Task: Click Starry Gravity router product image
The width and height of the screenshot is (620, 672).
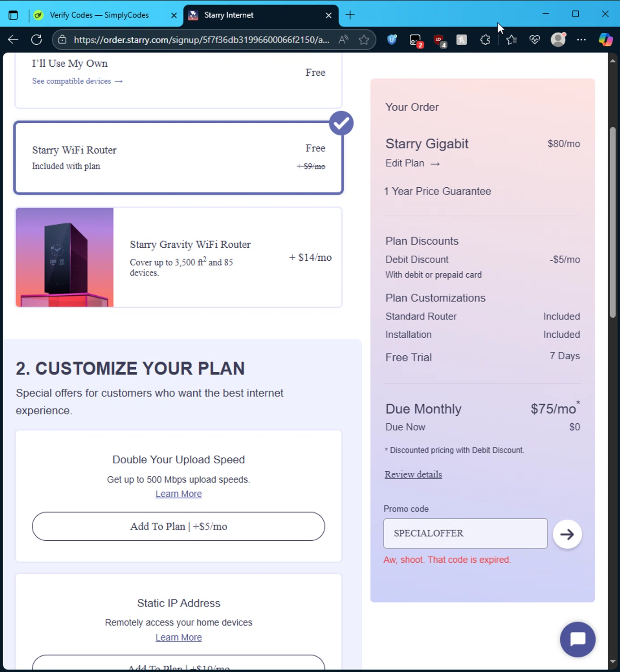Action: tap(65, 257)
